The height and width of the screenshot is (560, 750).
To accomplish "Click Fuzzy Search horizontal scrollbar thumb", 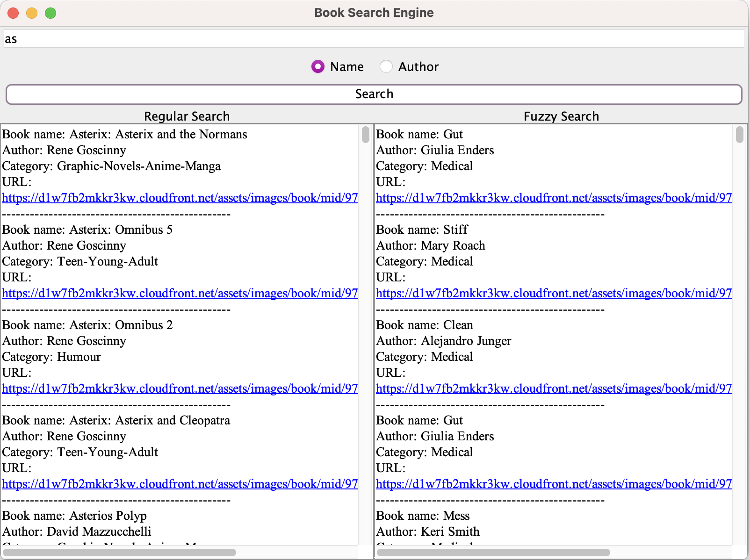I will (x=494, y=553).
